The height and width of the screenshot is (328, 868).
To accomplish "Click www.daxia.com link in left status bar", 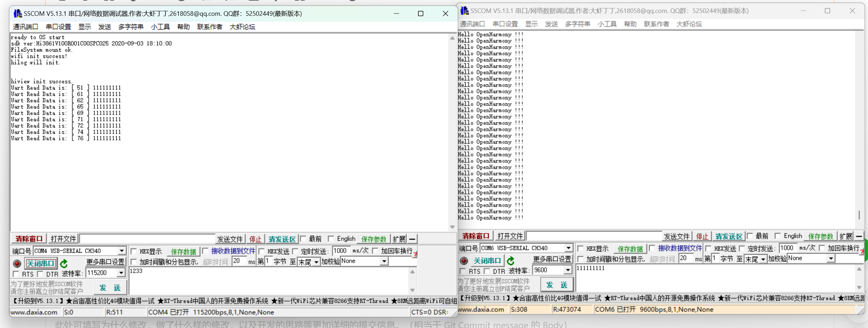I will 34,312.
